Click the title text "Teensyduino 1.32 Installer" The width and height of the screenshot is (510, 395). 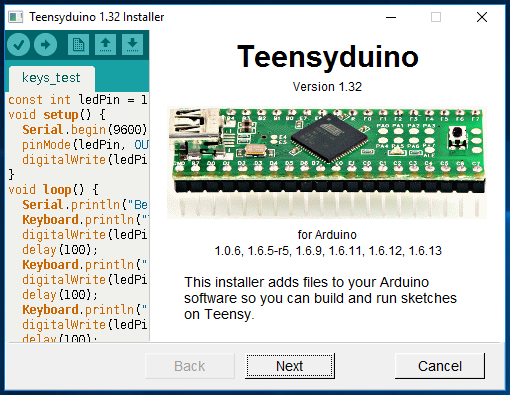point(97,17)
